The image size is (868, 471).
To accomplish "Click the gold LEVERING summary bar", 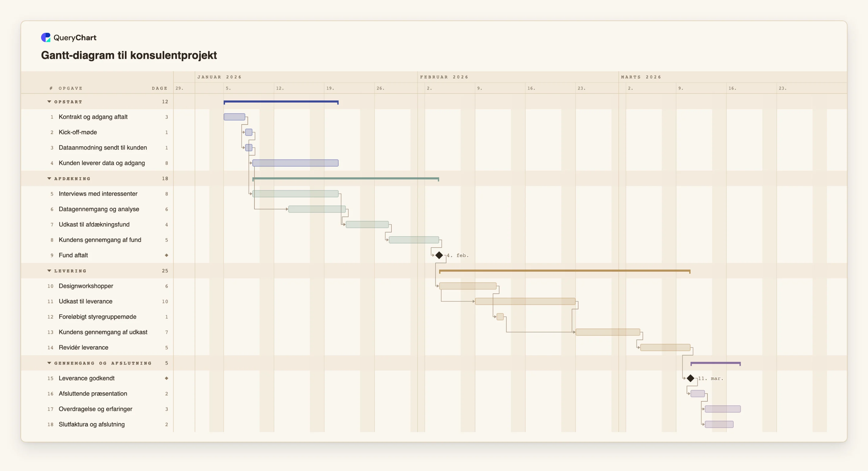I will pos(565,271).
